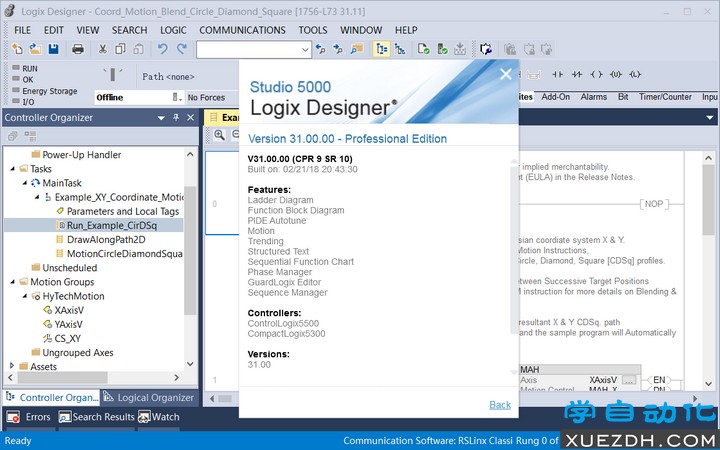Click the Verify Routine icon
Screen dimensions: 720x450
pyautogui.click(x=424, y=49)
